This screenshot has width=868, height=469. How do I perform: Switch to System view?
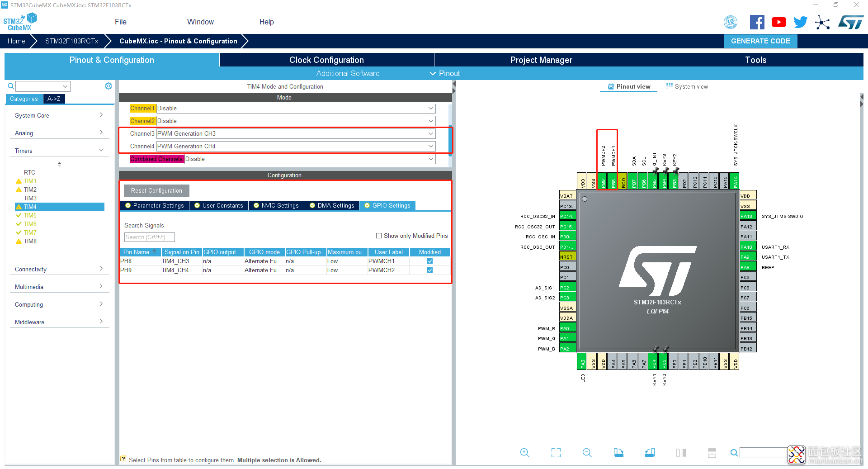tap(687, 86)
